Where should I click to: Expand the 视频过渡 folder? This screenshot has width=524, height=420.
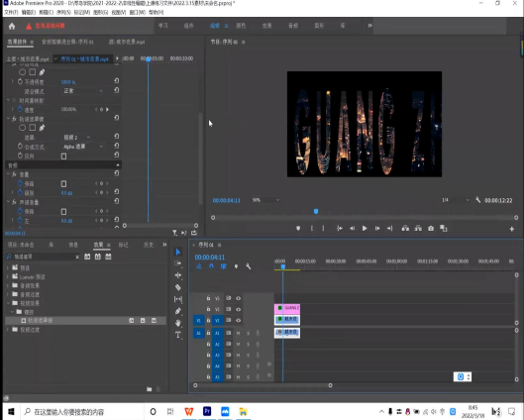pyautogui.click(x=8, y=330)
